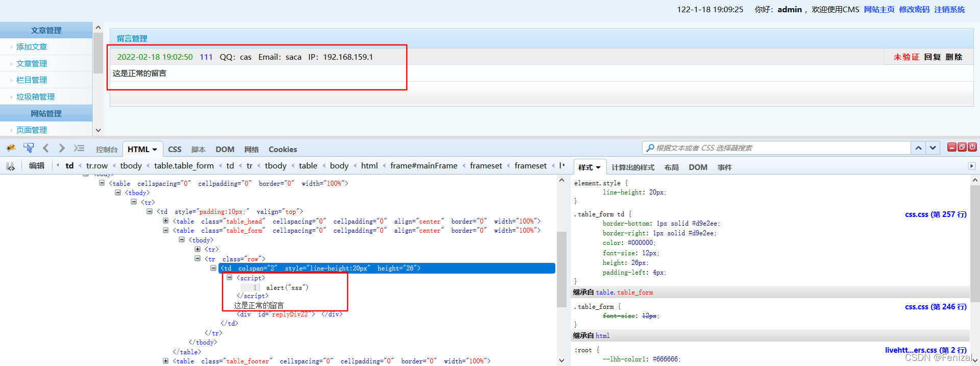Expand the table_footer table node

166,361
